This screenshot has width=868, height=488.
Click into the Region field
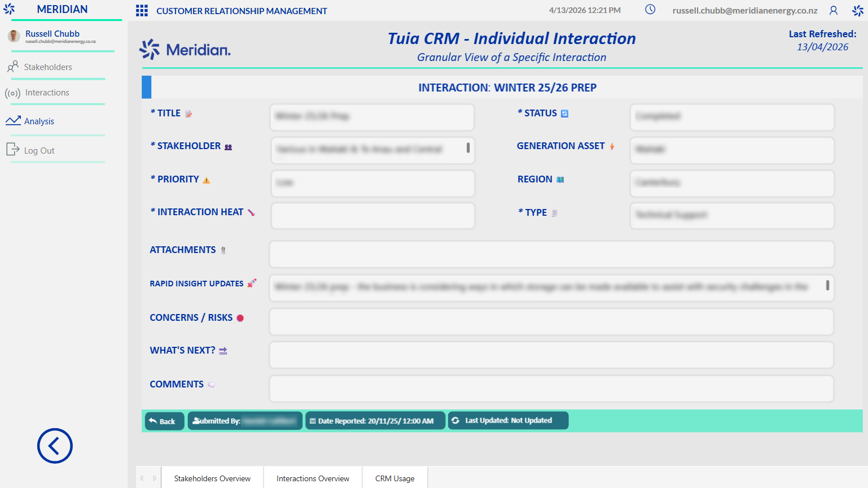click(732, 183)
